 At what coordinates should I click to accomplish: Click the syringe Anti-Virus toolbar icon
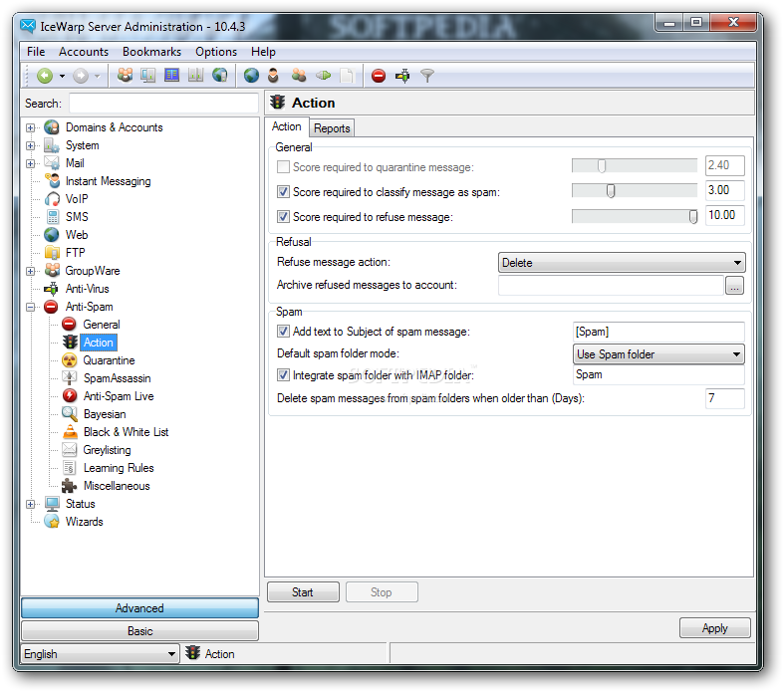pyautogui.click(x=402, y=76)
